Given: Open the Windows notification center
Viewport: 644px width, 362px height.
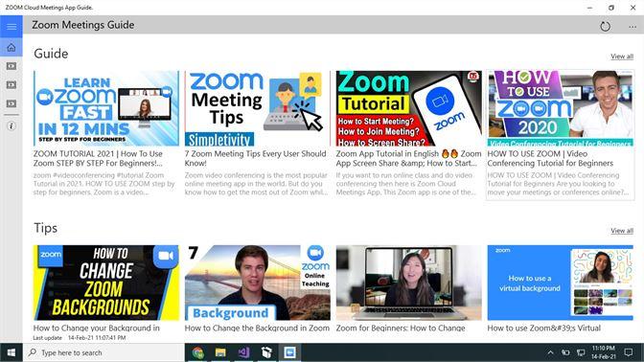Looking at the screenshot, I should pos(629,352).
